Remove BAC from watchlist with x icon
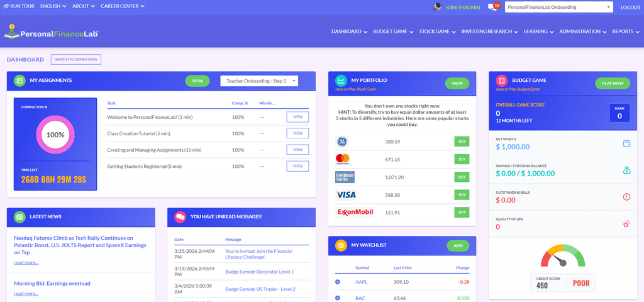 (x=338, y=298)
